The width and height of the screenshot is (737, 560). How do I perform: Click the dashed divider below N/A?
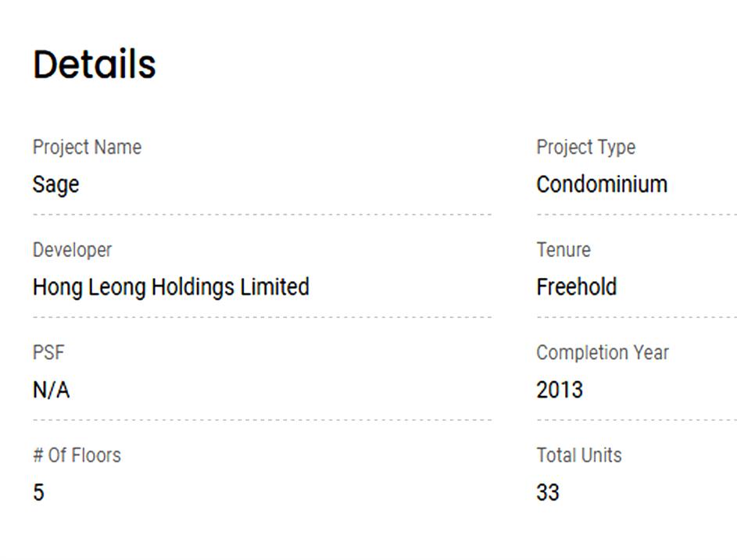(262, 419)
